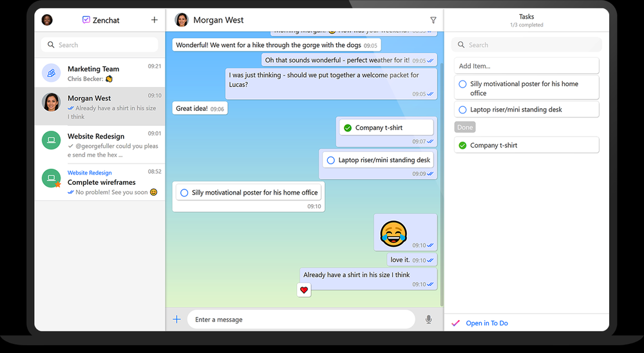Click the hike through the gorge message
The height and width of the screenshot is (353, 644).
(x=276, y=45)
